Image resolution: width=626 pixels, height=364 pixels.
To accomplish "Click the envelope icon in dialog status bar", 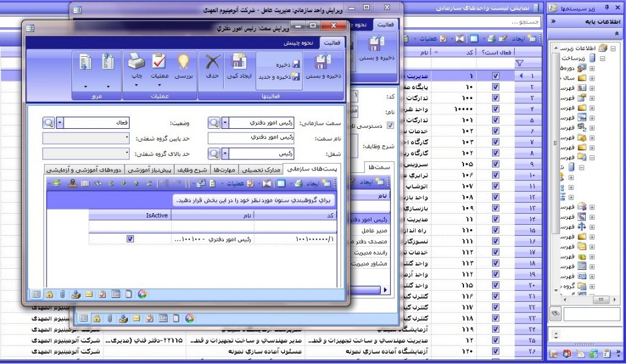I will (x=89, y=294).
